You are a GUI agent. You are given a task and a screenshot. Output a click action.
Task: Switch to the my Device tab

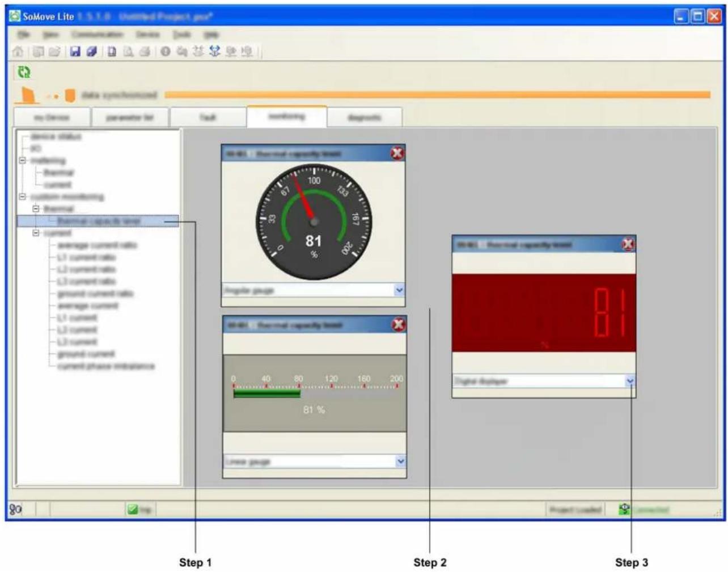[x=52, y=117]
